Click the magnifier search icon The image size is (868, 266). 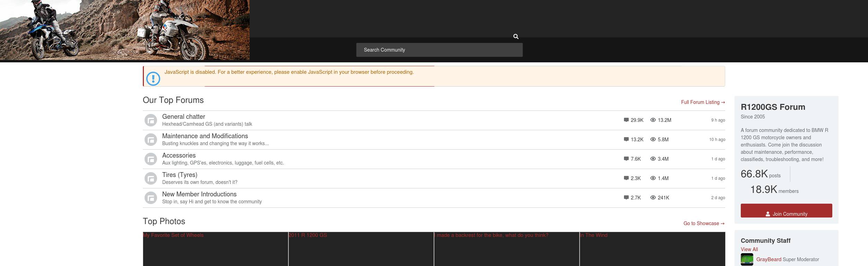[x=516, y=36]
